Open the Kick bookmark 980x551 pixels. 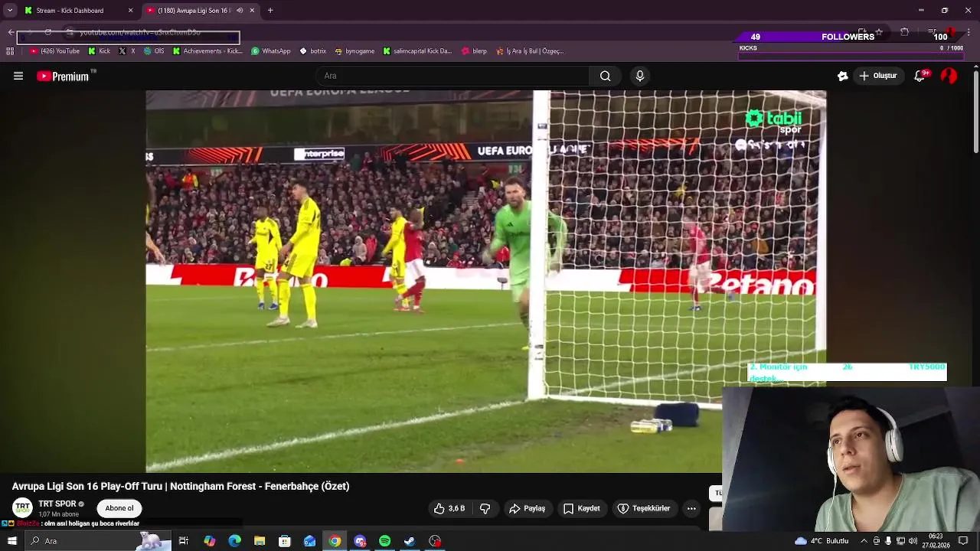(x=100, y=51)
